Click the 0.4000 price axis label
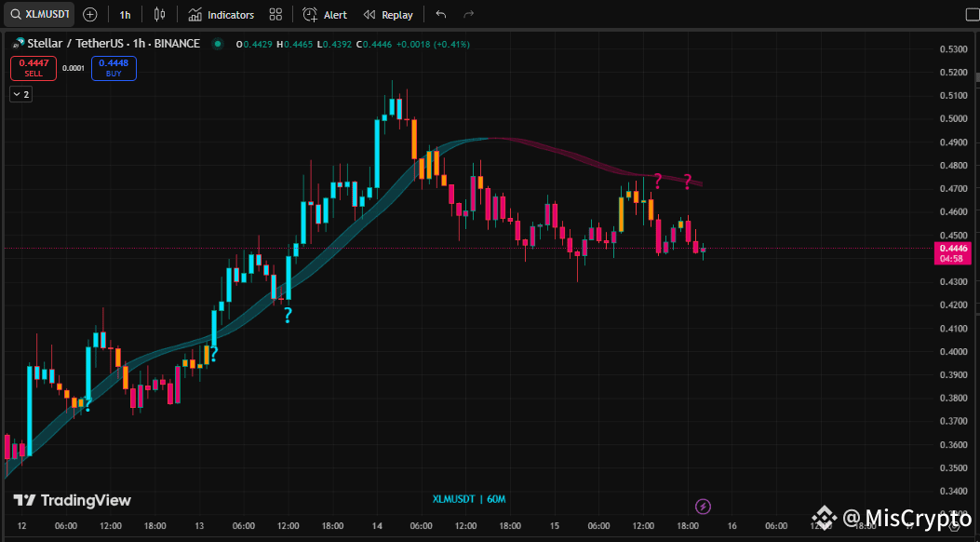 tap(953, 351)
